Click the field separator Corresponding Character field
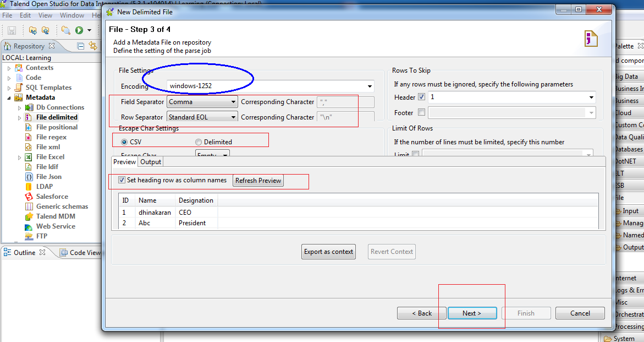 tap(345, 102)
